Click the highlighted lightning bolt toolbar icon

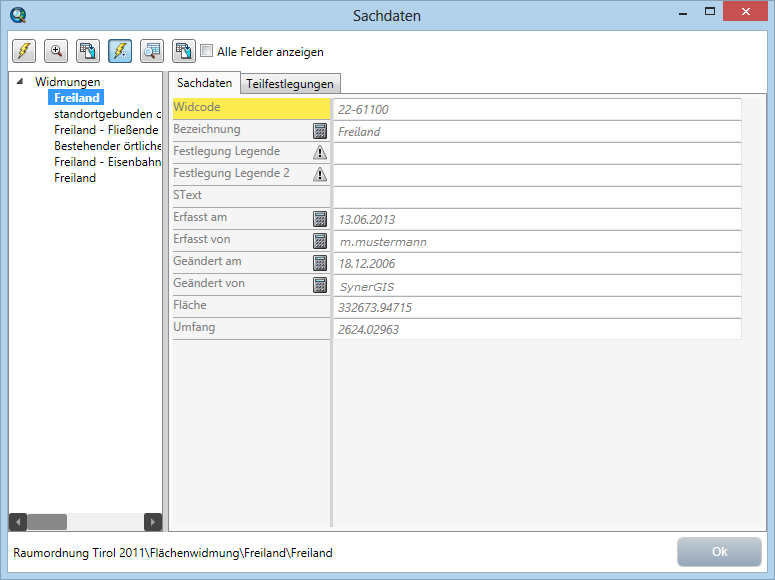120,51
